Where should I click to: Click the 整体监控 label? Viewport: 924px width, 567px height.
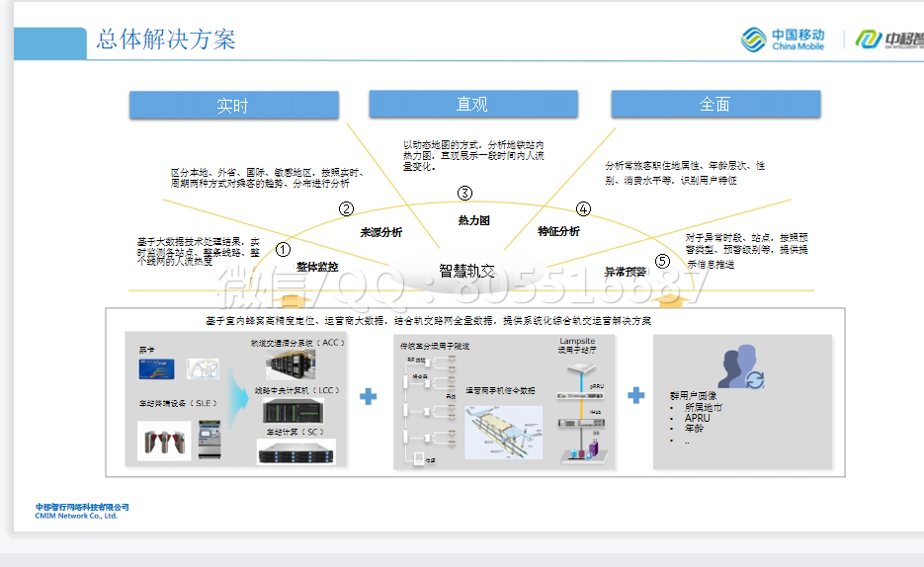(x=317, y=267)
